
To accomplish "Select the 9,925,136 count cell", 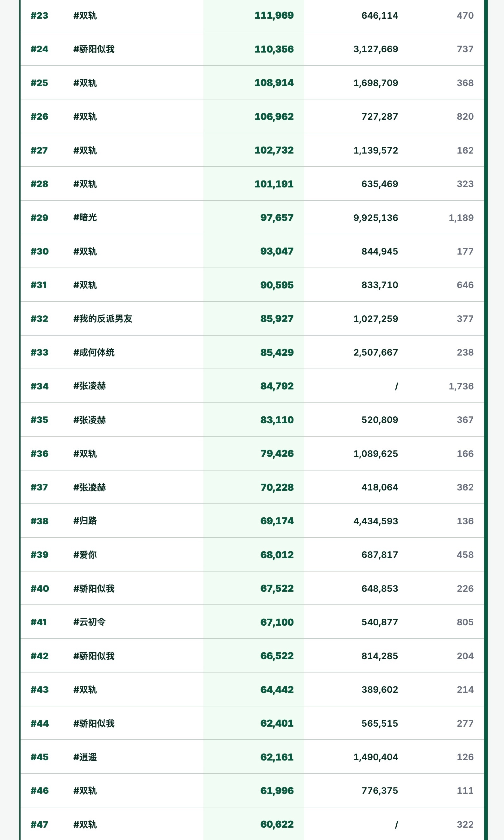I will [x=375, y=218].
